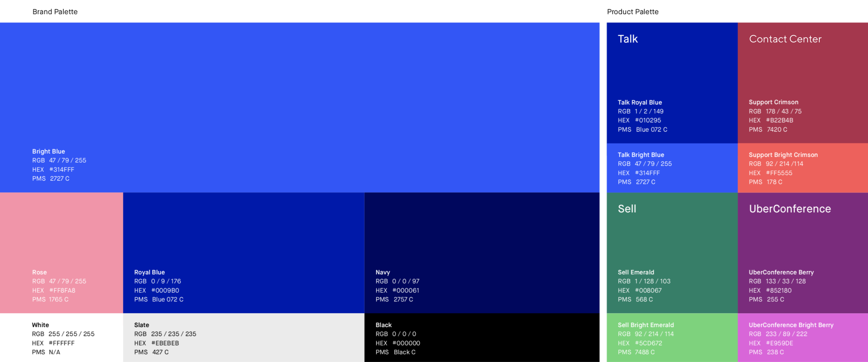The height and width of the screenshot is (362, 868).
Task: Click hex value '#EBEBEB' under Slate
Action: tap(165, 343)
